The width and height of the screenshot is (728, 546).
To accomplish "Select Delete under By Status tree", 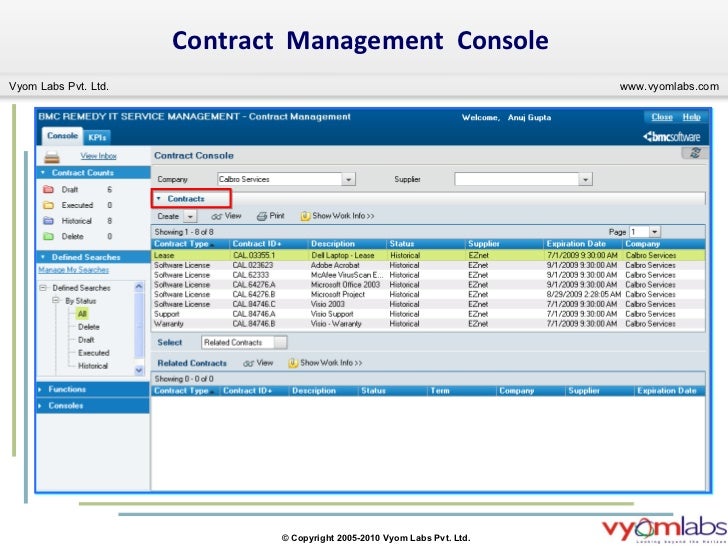I will click(x=89, y=327).
